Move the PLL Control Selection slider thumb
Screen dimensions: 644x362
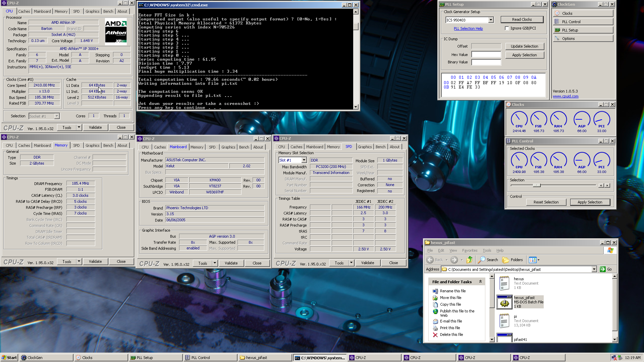[536, 185]
